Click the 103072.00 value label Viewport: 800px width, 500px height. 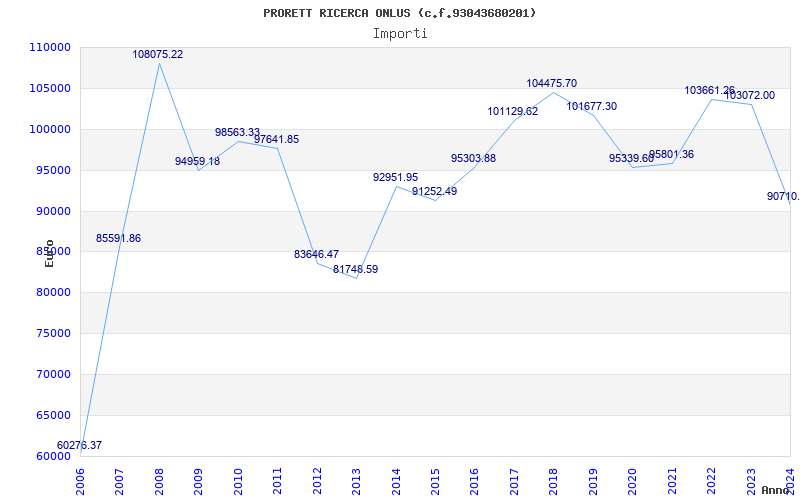[x=749, y=95]
